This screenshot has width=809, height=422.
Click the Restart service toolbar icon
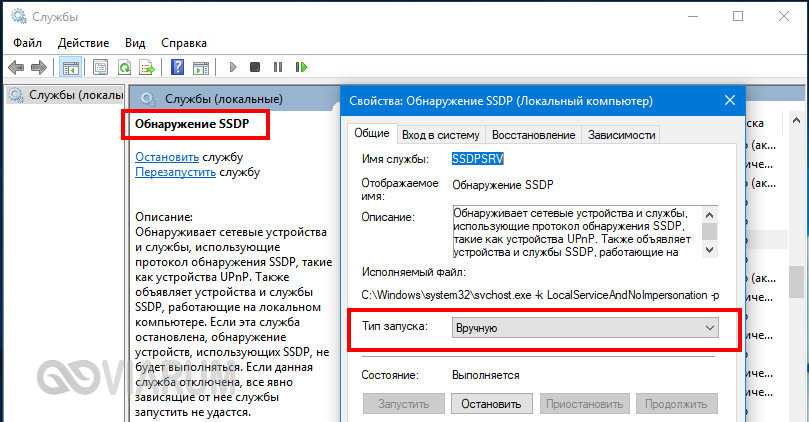tap(299, 68)
